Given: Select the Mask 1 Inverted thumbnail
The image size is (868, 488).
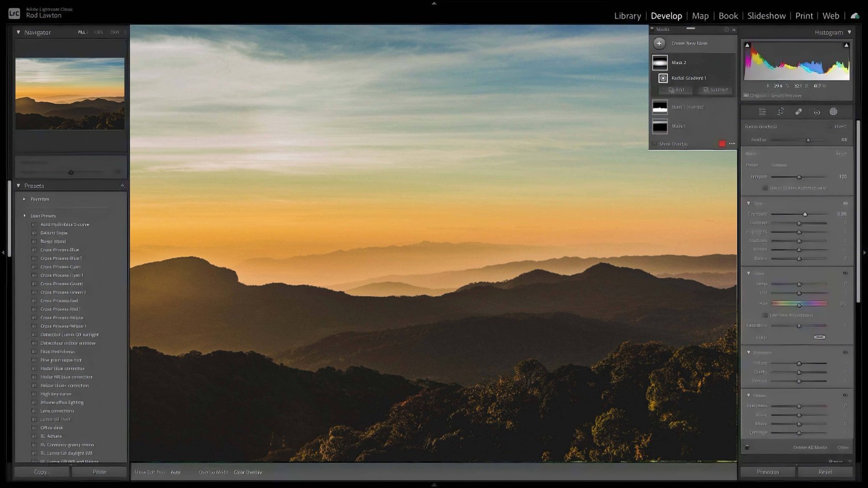Looking at the screenshot, I should (660, 107).
